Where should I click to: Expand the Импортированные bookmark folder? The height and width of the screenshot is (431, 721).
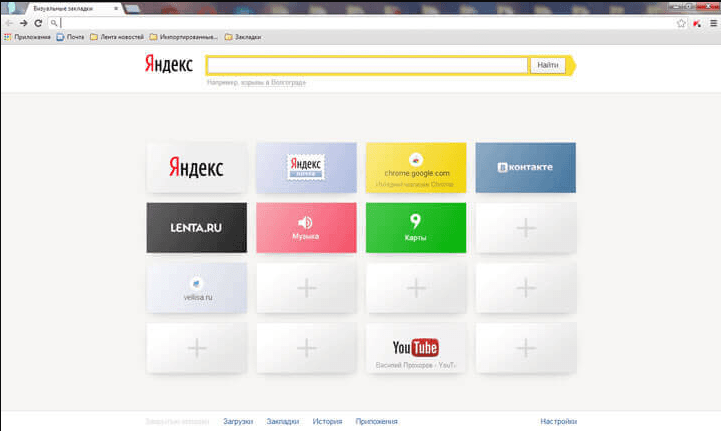184,37
